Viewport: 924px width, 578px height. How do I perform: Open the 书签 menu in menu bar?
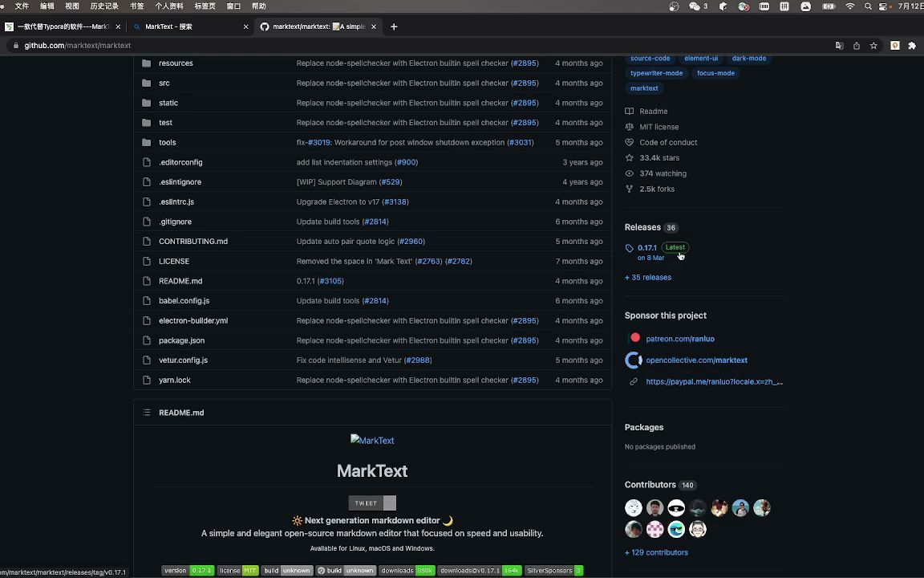[136, 6]
